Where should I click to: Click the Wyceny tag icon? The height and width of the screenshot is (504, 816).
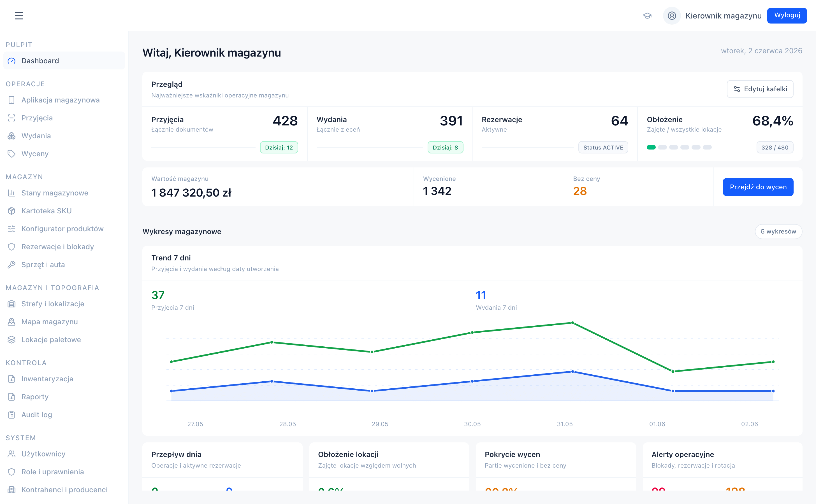tap(12, 154)
